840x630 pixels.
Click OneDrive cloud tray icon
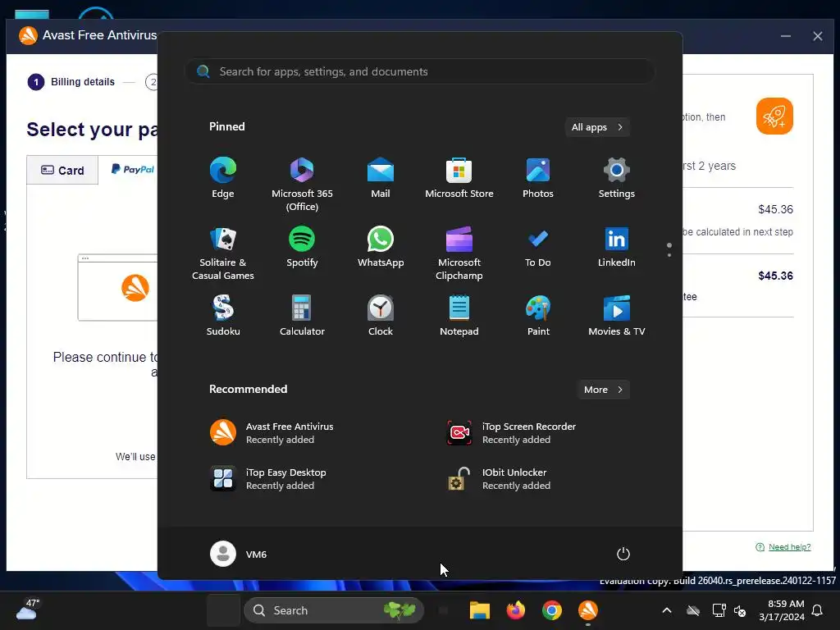[693, 610]
